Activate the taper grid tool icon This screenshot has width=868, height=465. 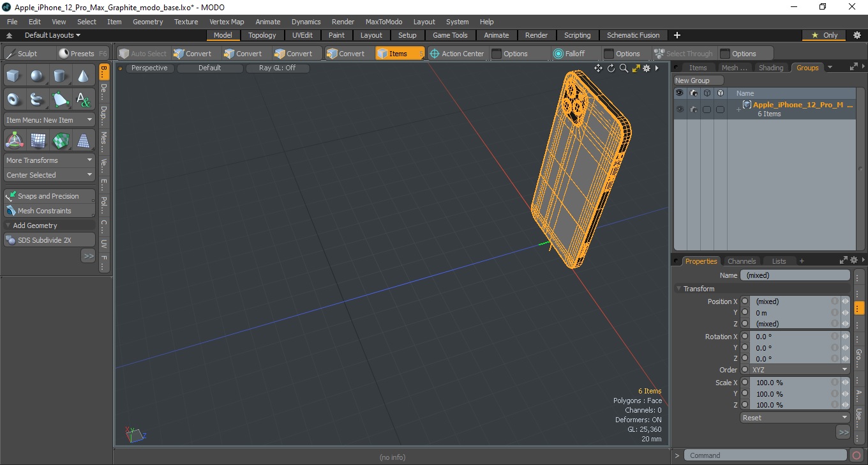83,140
